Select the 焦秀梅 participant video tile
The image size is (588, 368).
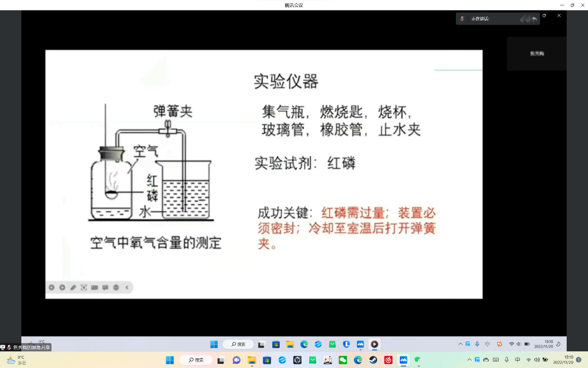(537, 54)
